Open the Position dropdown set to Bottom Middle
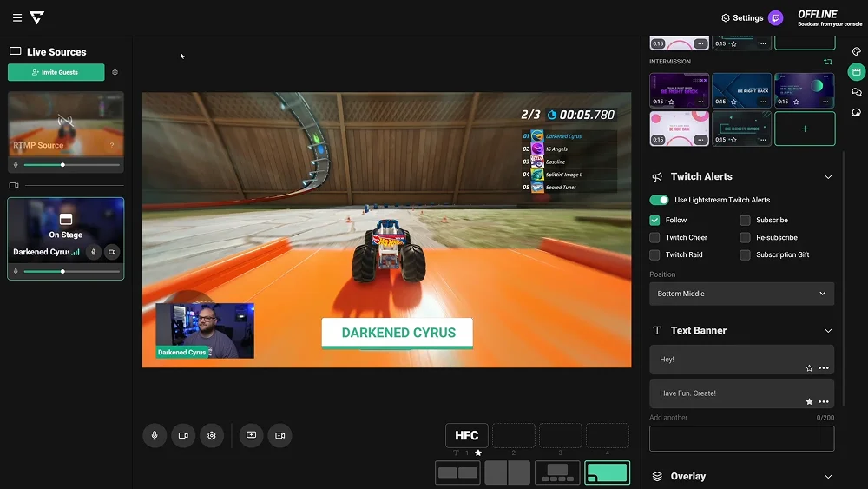Image resolution: width=868 pixels, height=489 pixels. 741,294
